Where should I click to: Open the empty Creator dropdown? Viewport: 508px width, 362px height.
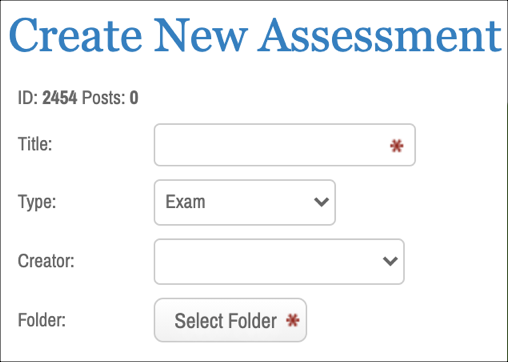pos(279,262)
